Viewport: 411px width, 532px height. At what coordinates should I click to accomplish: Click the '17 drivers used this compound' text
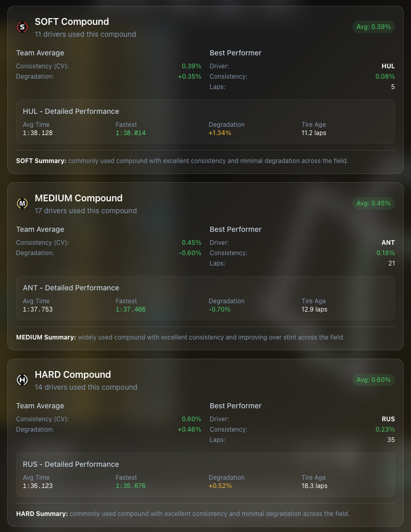[x=86, y=211]
